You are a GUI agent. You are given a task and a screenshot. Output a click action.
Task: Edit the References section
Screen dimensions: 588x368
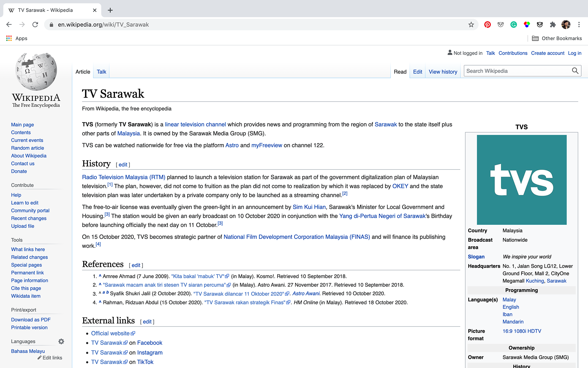[136, 265]
